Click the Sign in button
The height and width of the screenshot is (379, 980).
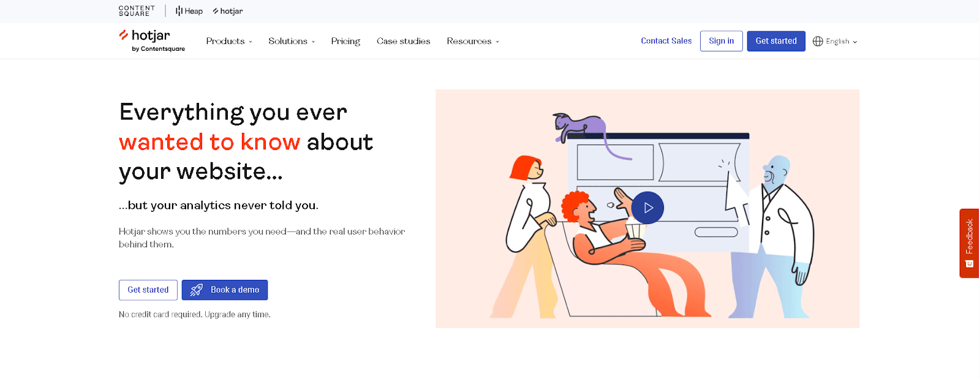(x=721, y=41)
